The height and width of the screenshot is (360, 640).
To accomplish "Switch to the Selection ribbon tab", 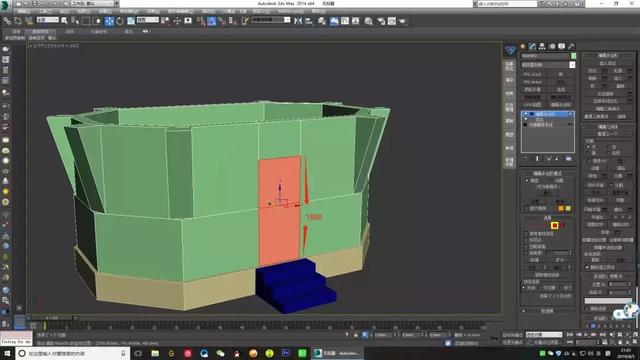I will point(70,31).
